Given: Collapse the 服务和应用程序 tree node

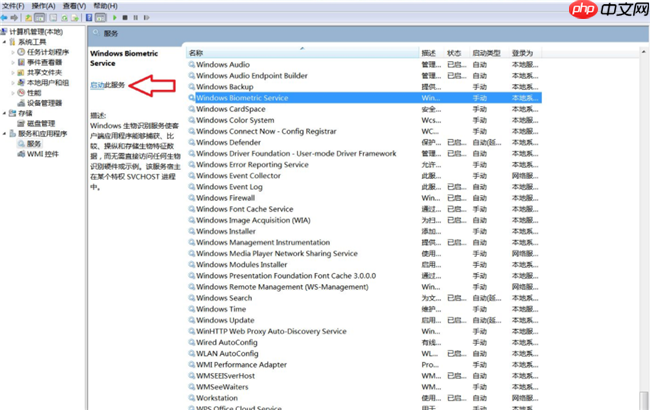Looking at the screenshot, I should 5,133.
